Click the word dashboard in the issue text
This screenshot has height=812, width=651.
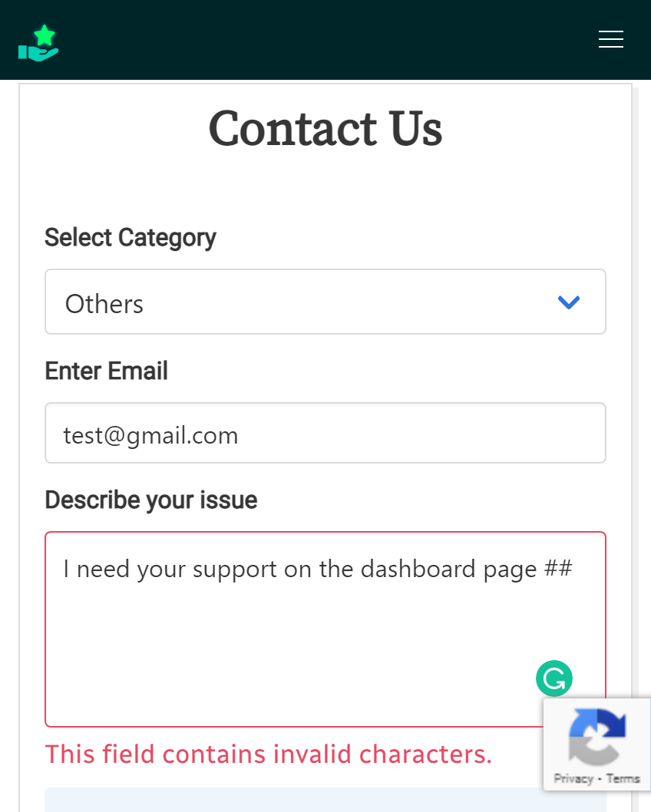418,569
